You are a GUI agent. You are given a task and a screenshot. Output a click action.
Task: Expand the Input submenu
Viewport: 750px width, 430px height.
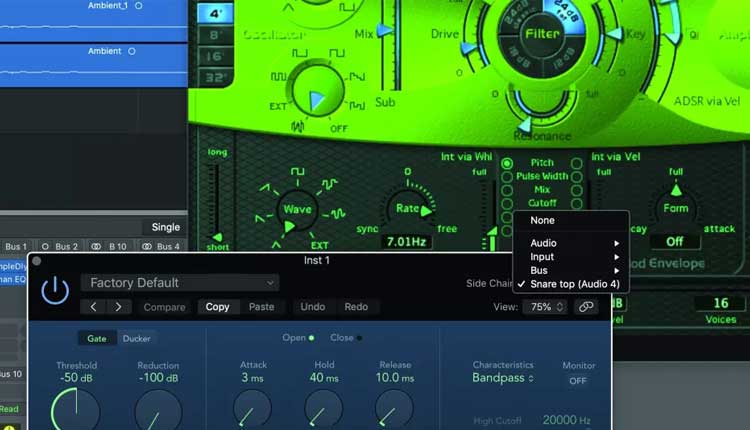(x=572, y=257)
